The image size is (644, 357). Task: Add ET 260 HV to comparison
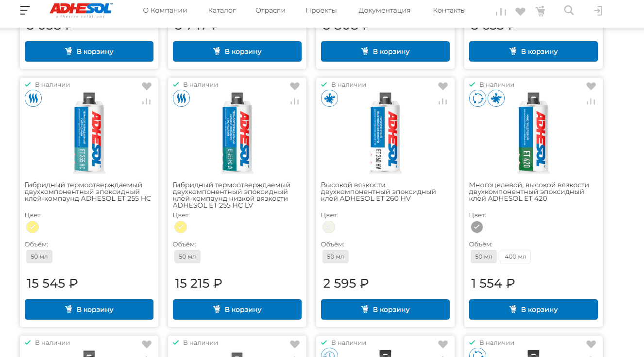pos(442,101)
